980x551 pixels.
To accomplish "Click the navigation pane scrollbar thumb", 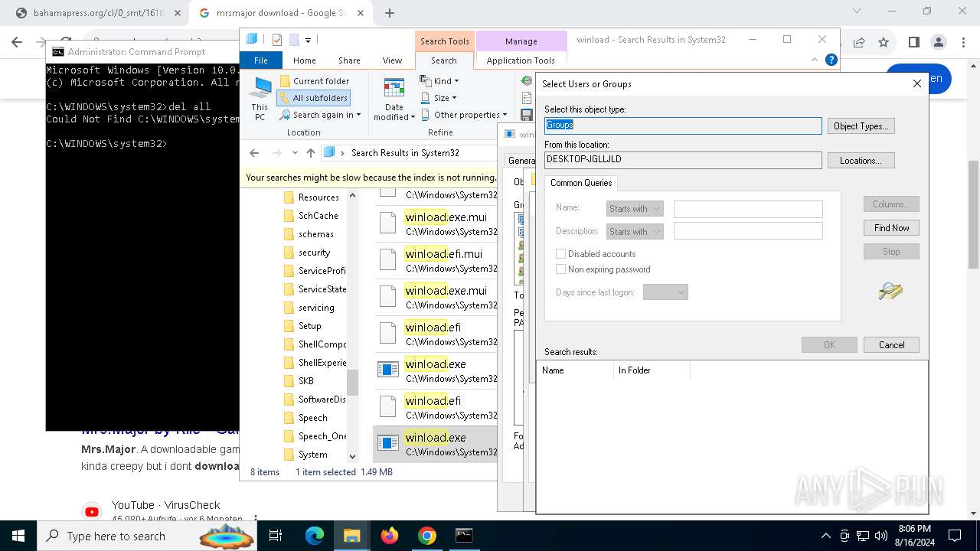I will point(352,382).
